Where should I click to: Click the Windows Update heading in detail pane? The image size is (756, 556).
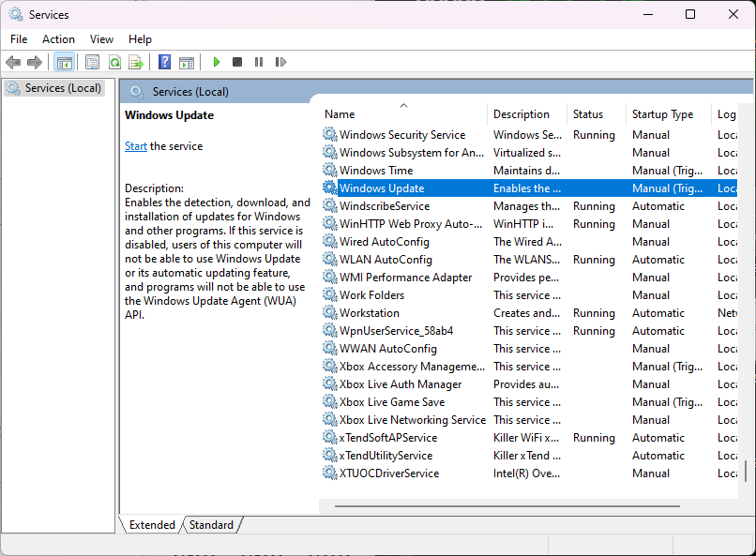click(169, 115)
